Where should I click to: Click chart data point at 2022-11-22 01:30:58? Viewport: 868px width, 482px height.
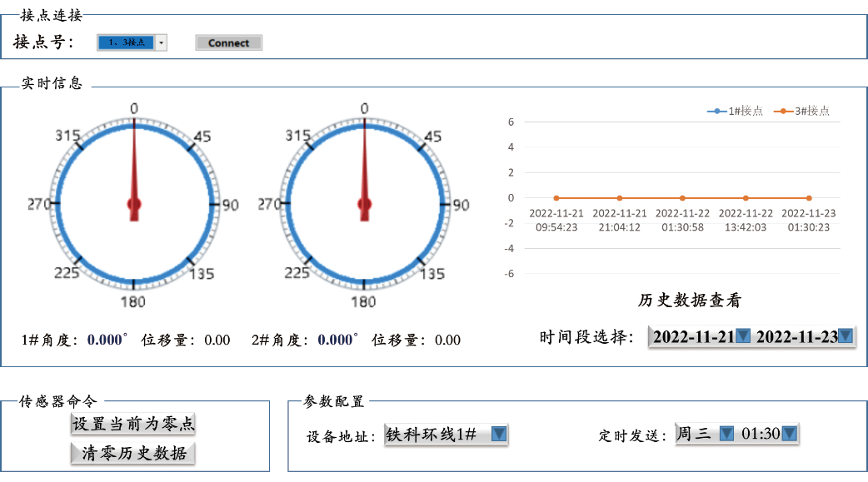682,198
